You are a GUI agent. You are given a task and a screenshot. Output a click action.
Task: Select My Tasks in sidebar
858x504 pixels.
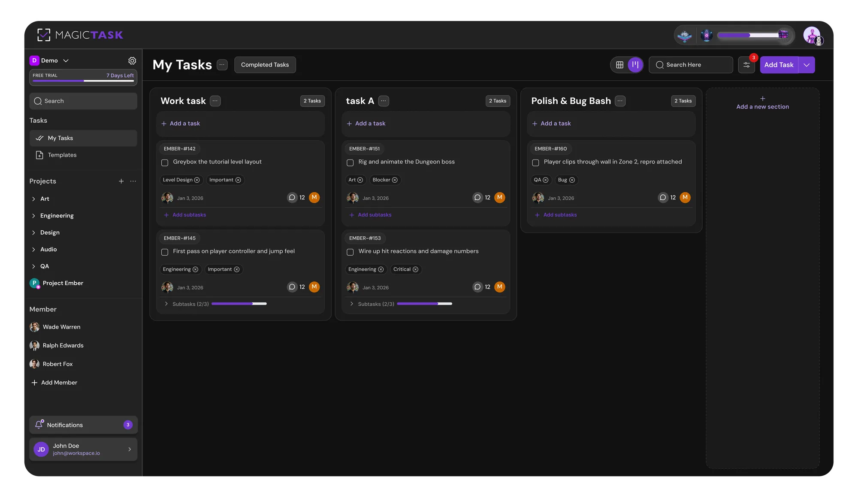pyautogui.click(x=83, y=138)
